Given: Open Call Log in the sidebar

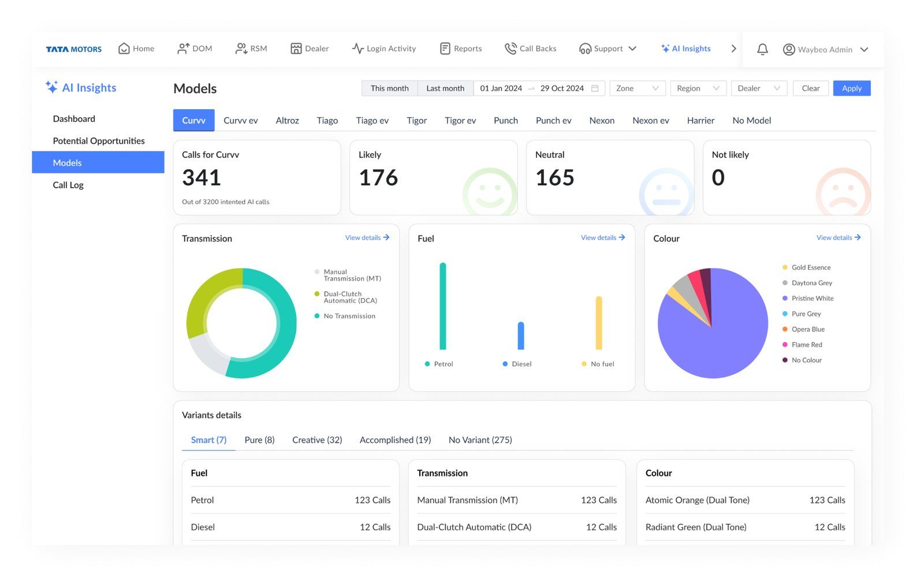Looking at the screenshot, I should (68, 185).
